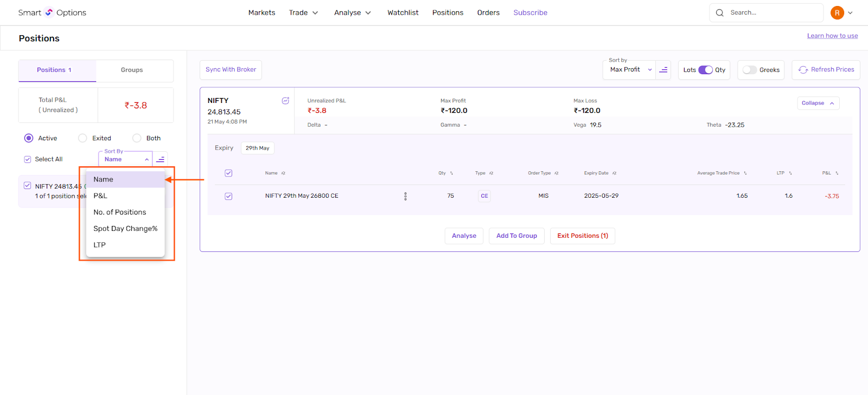The height and width of the screenshot is (395, 868).
Task: Click the sort direction icon beside Name
Action: click(161, 159)
